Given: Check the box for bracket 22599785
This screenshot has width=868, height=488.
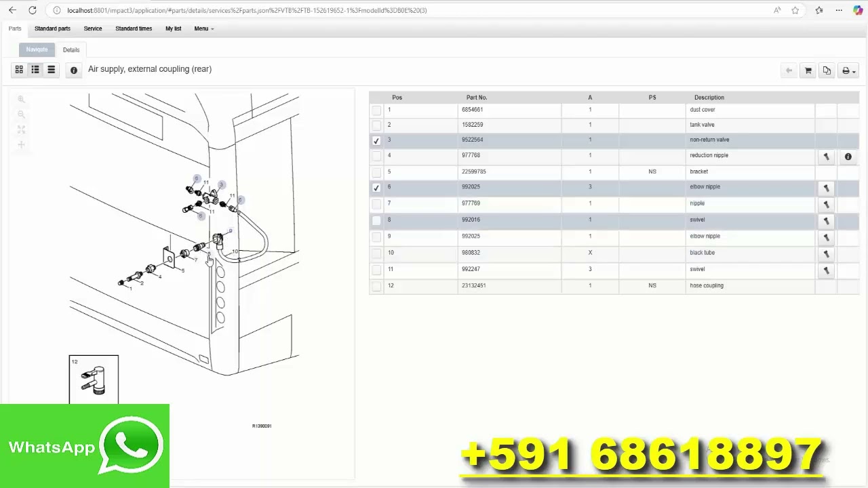Looking at the screenshot, I should pos(376,172).
